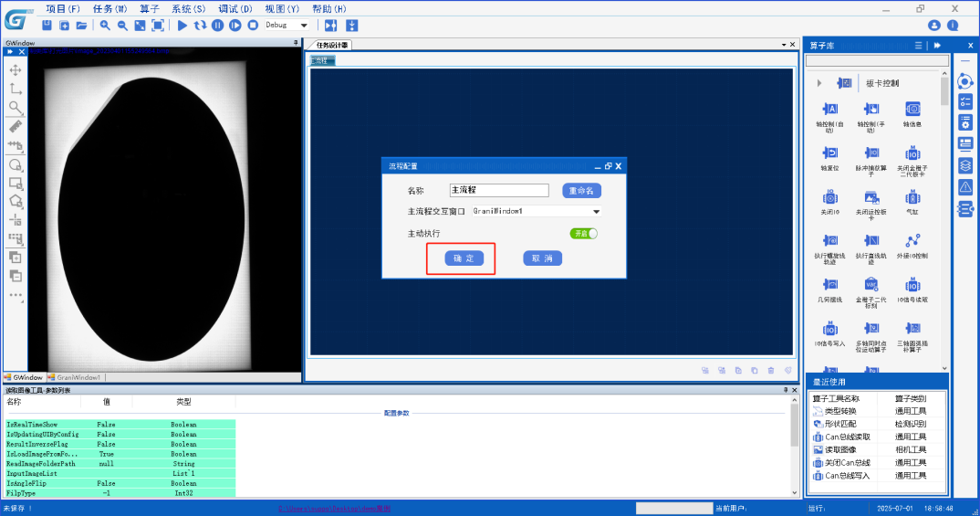Select the Can总线读取 recent-use row
The image size is (980, 516).
[x=878, y=437]
